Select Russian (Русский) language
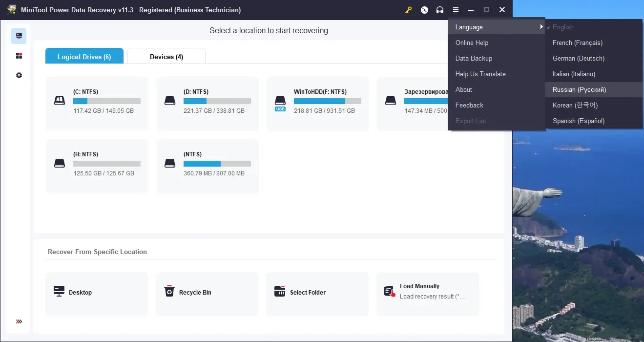 (x=594, y=89)
